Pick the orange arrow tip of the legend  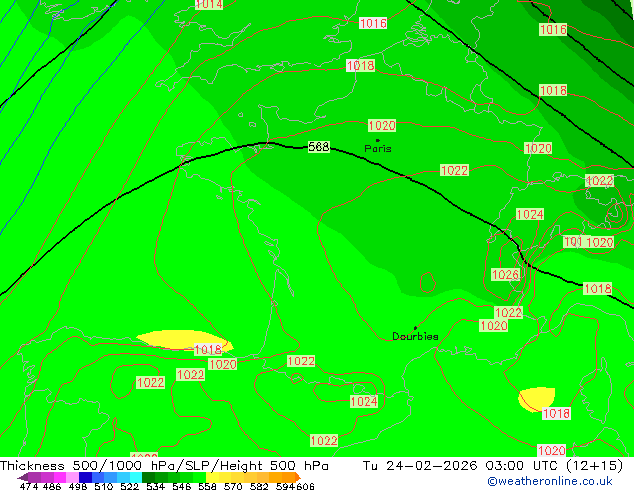(298, 477)
